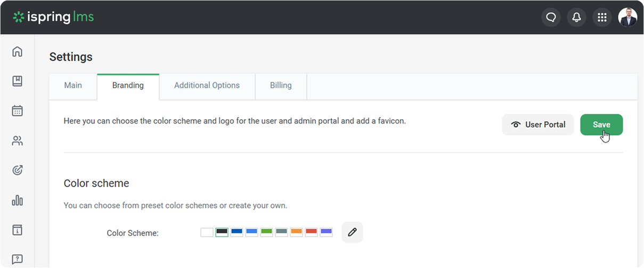This screenshot has height=268, width=644.
Task: Click the notifications bell icon
Action: click(x=576, y=18)
